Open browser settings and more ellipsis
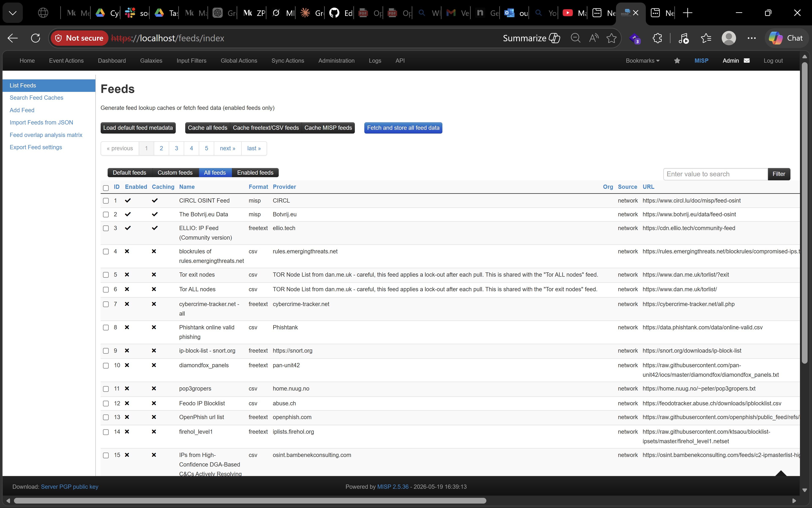The height and width of the screenshot is (508, 812). tap(752, 38)
